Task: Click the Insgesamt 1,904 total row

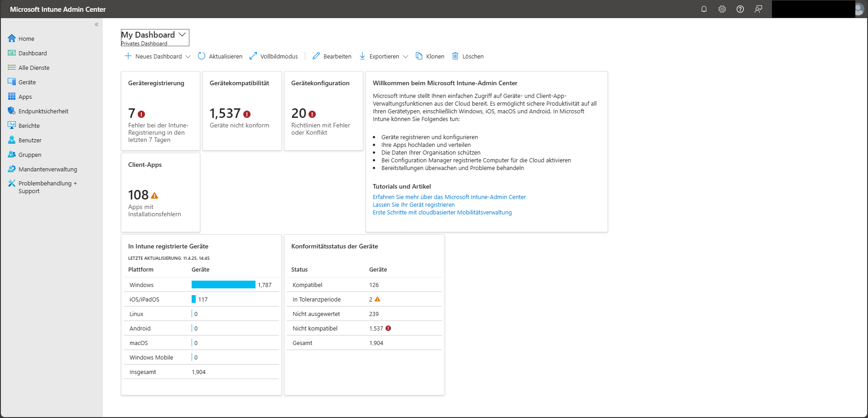Action: pos(201,372)
